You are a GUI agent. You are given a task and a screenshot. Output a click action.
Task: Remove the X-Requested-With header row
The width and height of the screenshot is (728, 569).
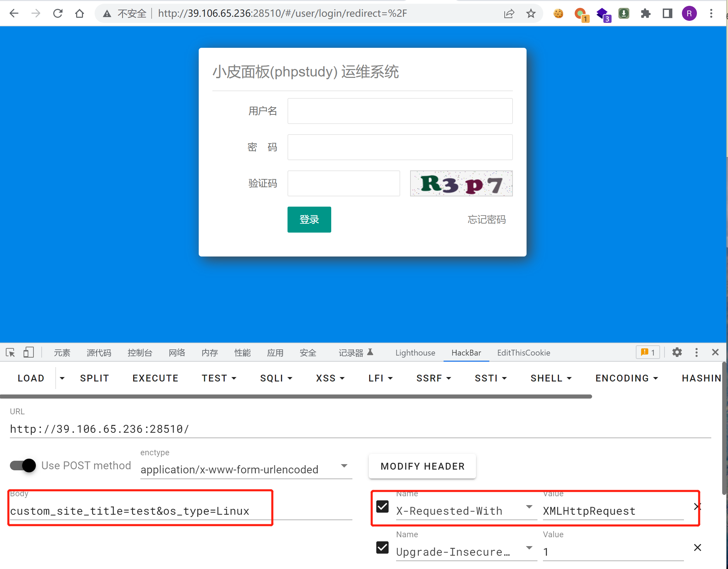pyautogui.click(x=697, y=506)
